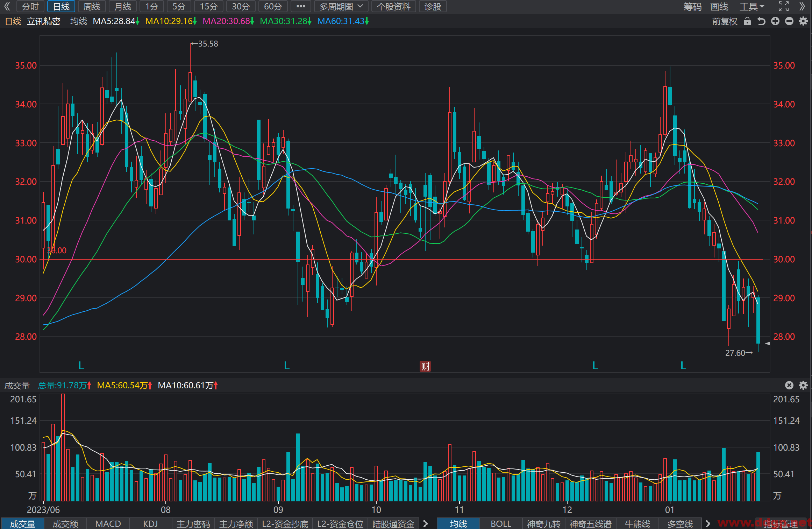Open the 工具 tools dropdown

(x=752, y=6)
